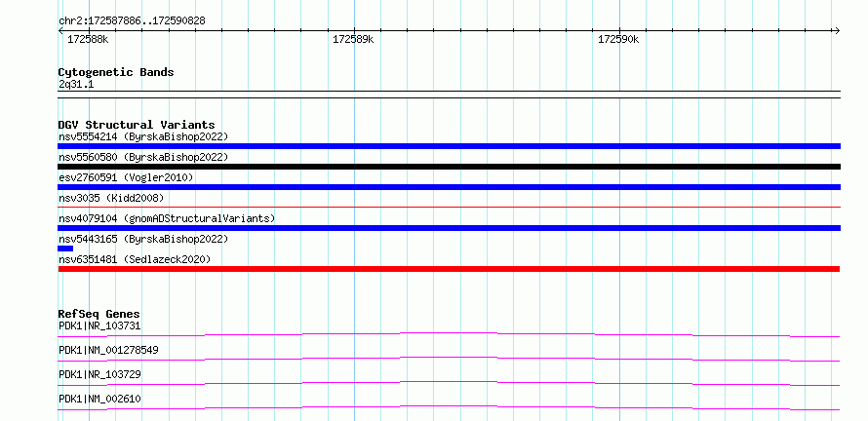Screen dimensions: 868x421
Task: Click the magenta line under PDK1|NM_002610
Action: coord(449,407)
